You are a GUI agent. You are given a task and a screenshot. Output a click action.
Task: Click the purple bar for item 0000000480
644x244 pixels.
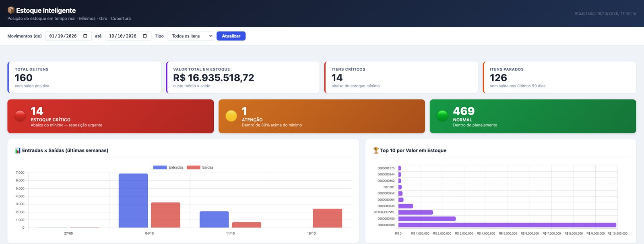pyautogui.click(x=427, y=219)
